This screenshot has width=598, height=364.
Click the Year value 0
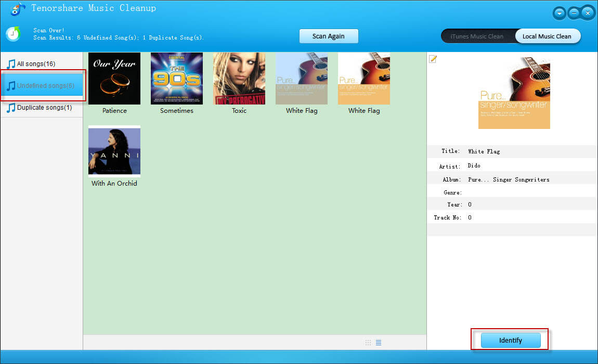[470, 204]
